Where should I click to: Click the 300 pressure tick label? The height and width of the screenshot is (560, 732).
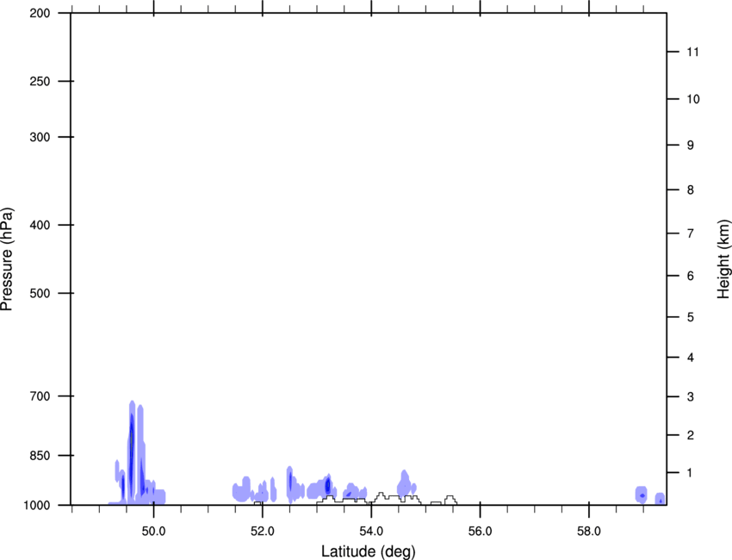(40, 137)
